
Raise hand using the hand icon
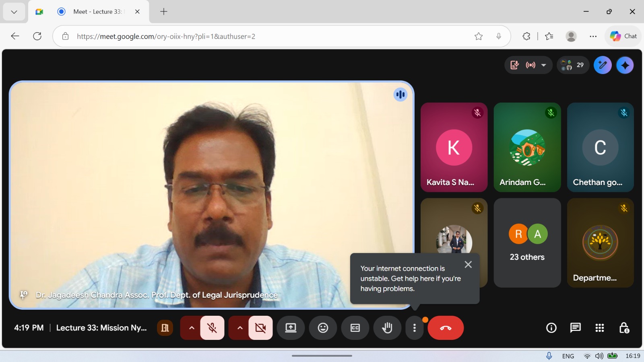tap(387, 328)
